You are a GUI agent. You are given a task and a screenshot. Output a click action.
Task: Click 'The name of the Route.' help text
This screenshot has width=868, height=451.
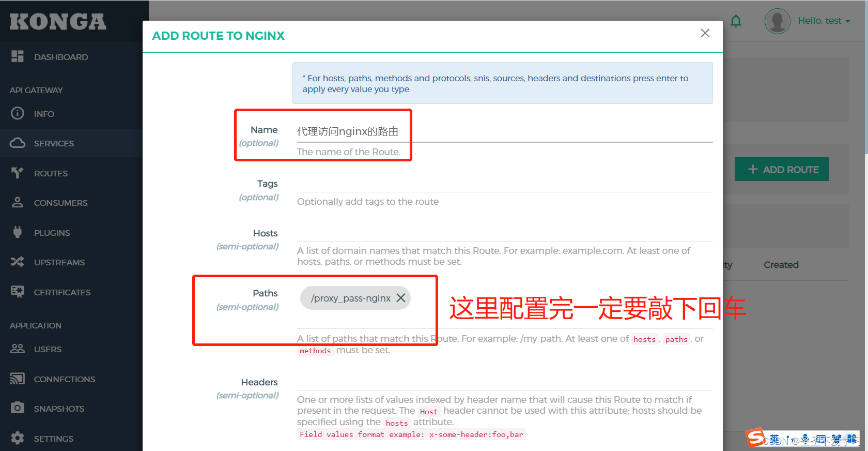[349, 152]
